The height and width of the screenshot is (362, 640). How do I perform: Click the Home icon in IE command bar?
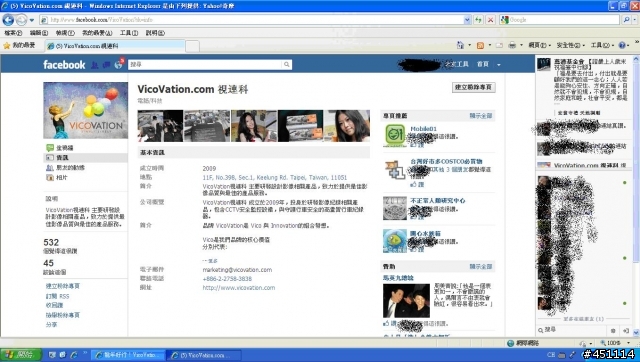pos(460,45)
